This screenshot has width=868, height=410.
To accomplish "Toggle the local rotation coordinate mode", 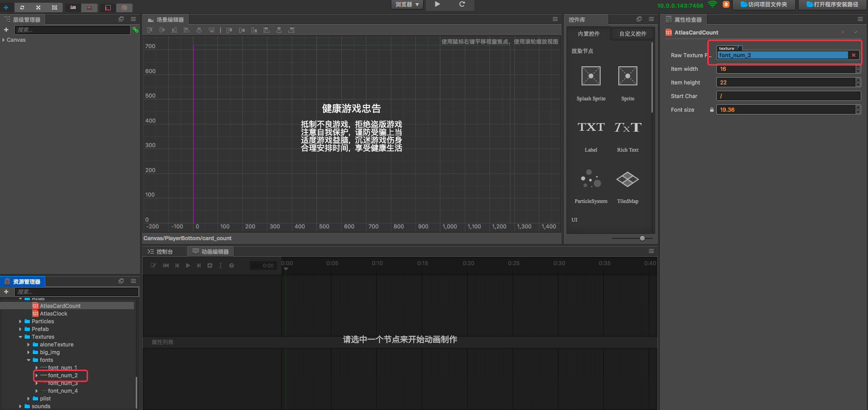I will [x=108, y=8].
